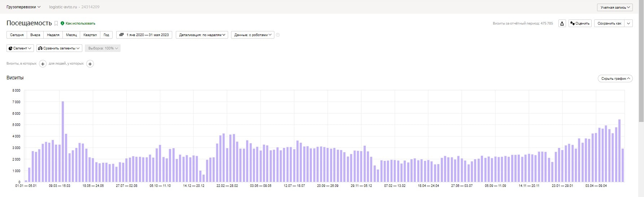Switch period to Квартал

[x=90, y=35]
